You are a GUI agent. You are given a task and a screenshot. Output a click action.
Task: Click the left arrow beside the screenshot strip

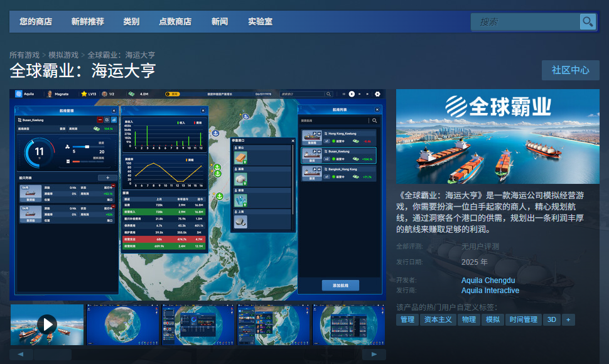coord(21,355)
